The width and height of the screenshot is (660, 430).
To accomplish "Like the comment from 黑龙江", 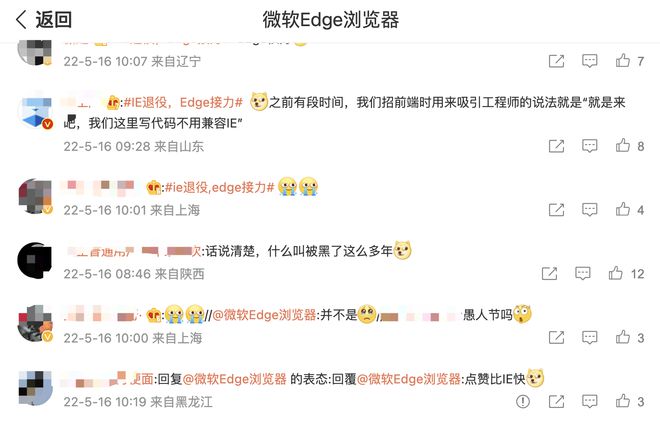I will pyautogui.click(x=623, y=401).
